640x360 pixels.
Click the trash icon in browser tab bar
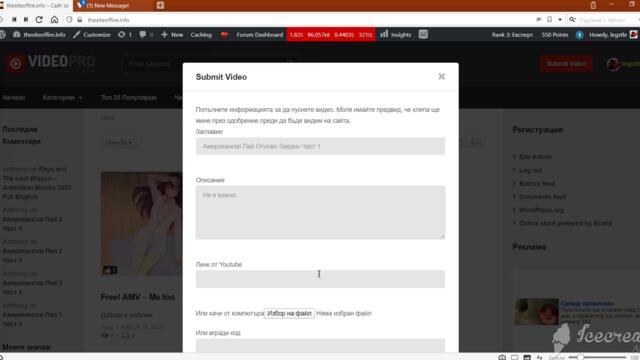tap(593, 5)
